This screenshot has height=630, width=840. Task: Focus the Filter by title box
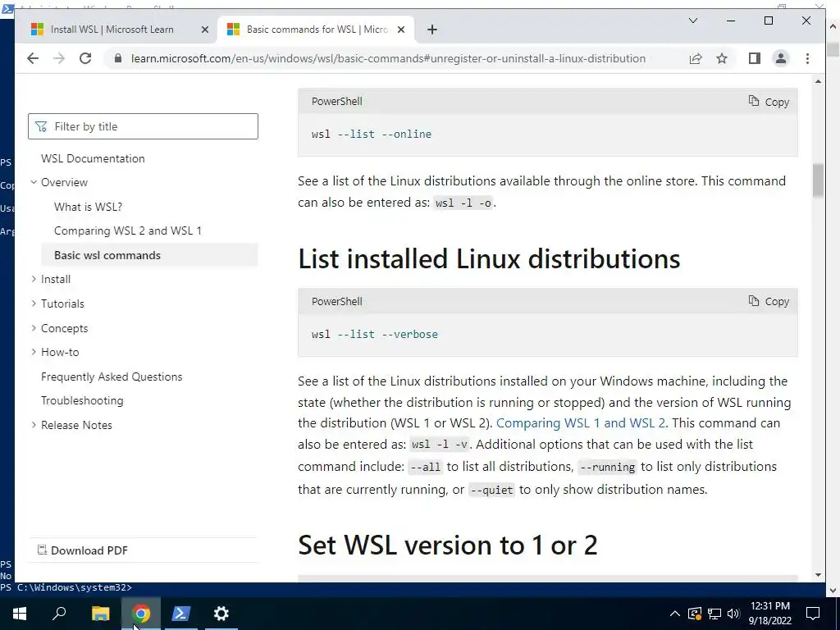pos(143,126)
